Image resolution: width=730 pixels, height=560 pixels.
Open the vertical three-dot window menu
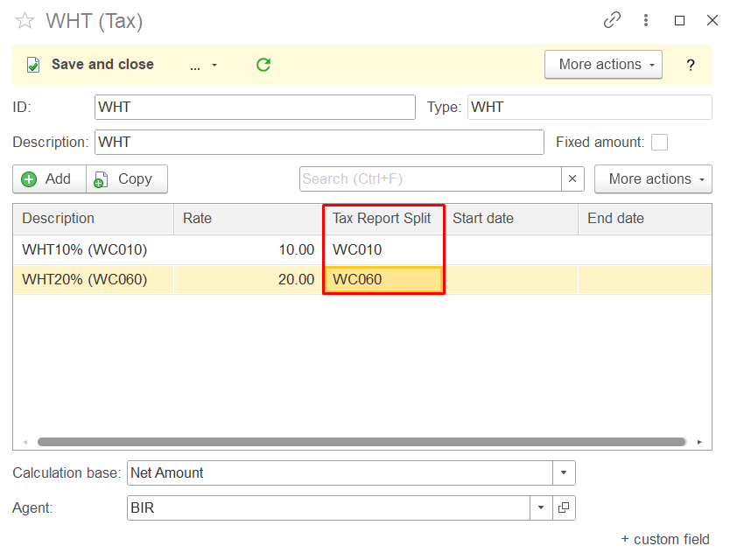(646, 21)
